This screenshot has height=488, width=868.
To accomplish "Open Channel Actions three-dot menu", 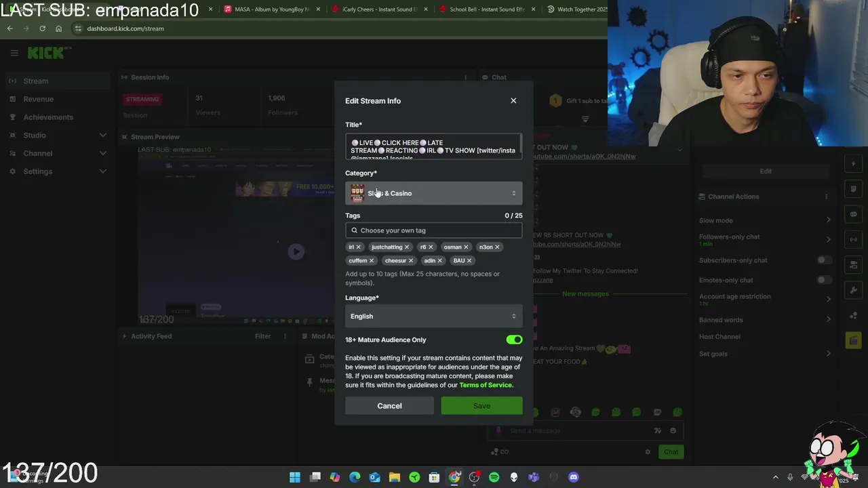I will point(826,197).
